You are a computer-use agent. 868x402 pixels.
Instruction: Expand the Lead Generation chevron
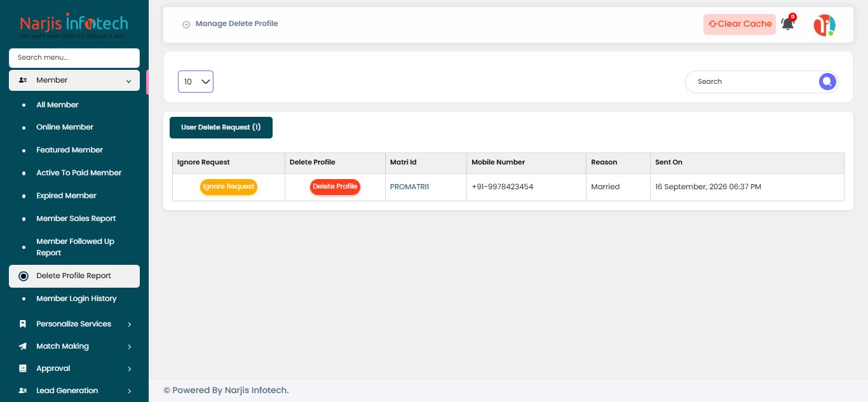coord(130,391)
